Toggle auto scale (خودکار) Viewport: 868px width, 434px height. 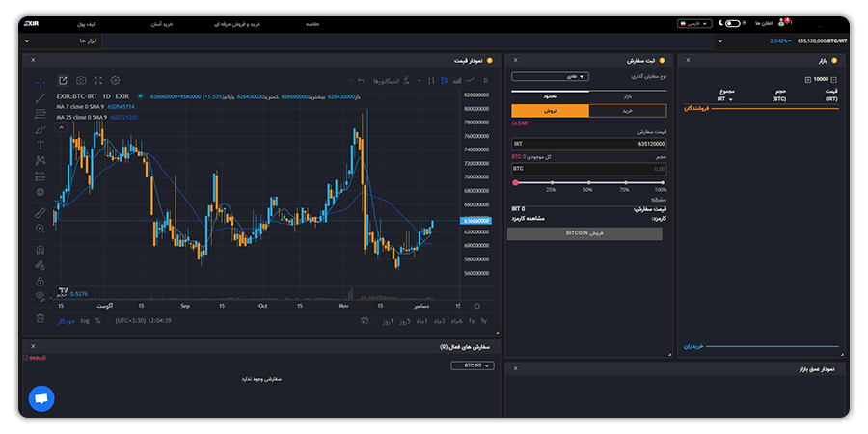(x=67, y=321)
